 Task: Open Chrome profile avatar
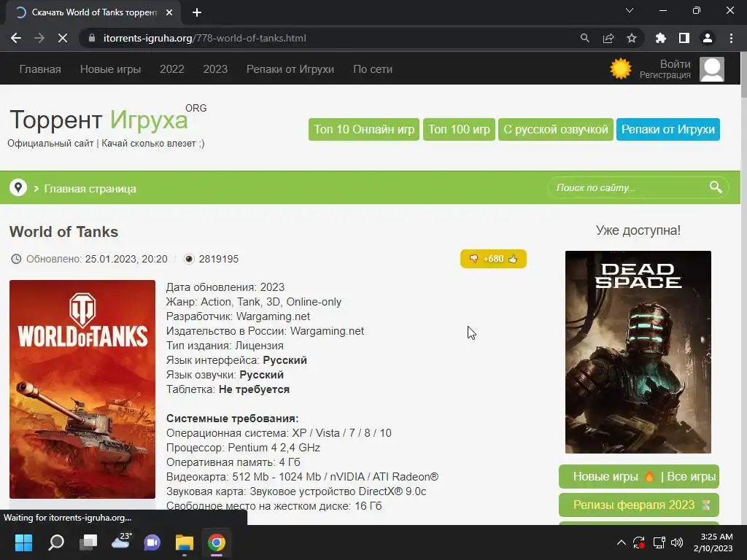[x=708, y=38]
